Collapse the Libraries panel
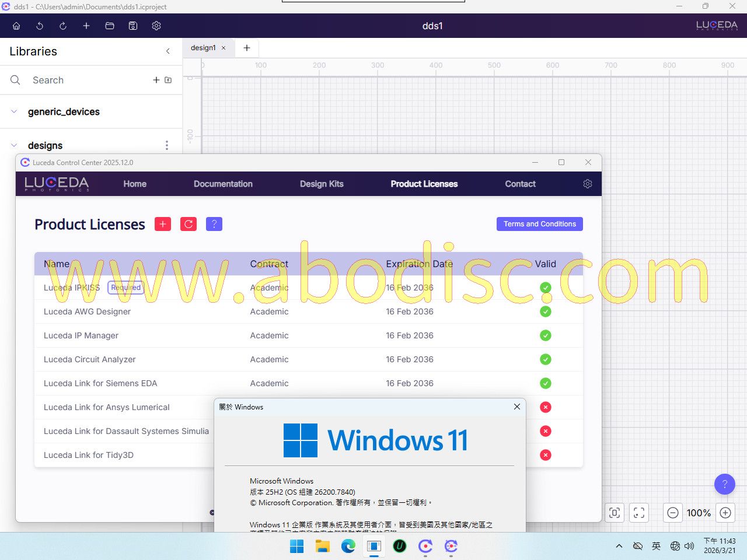Viewport: 747px width, 560px height. pyautogui.click(x=168, y=51)
